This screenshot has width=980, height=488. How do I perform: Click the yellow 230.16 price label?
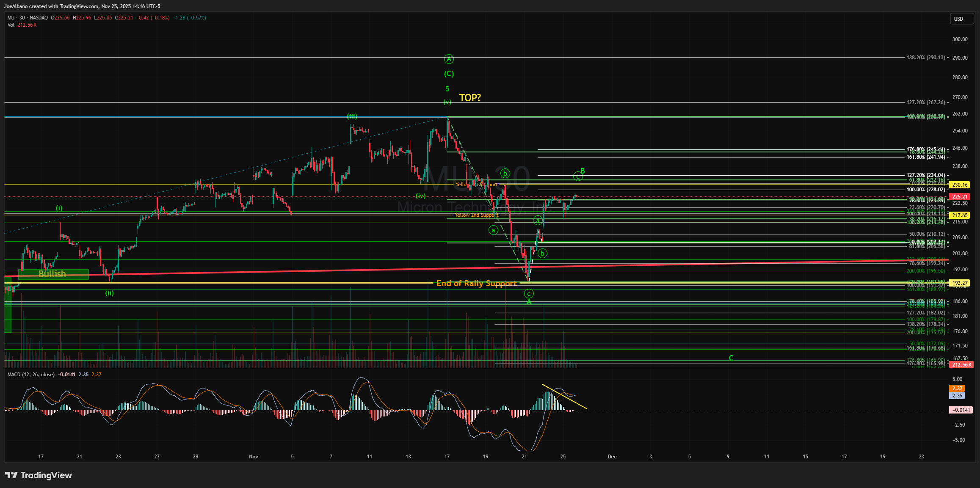(960, 185)
